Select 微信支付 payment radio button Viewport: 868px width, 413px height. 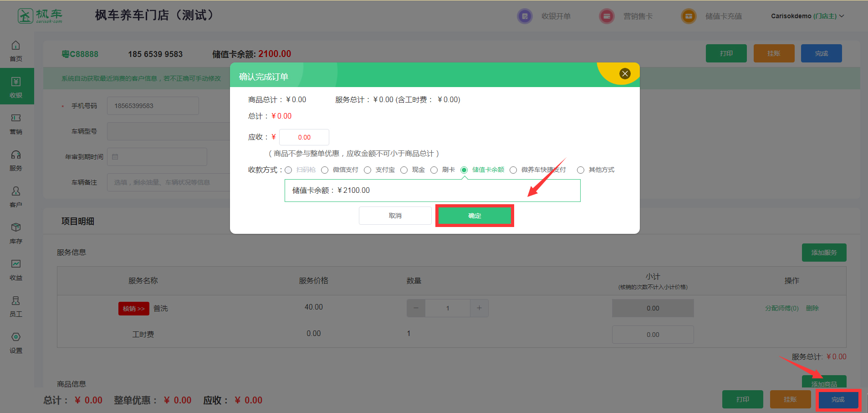(x=325, y=170)
